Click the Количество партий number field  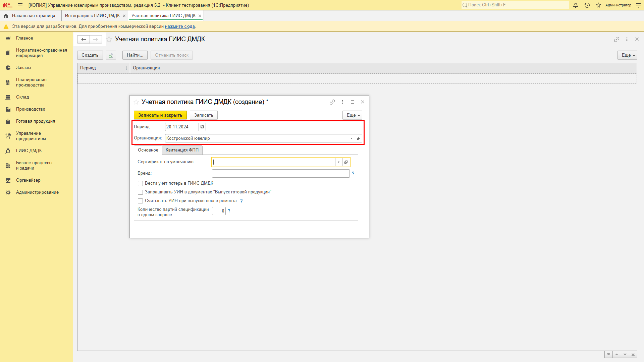coord(219,211)
